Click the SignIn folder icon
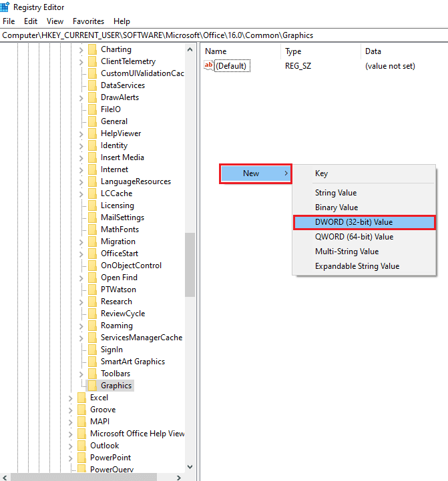Image resolution: width=448 pixels, height=481 pixels. tap(92, 350)
